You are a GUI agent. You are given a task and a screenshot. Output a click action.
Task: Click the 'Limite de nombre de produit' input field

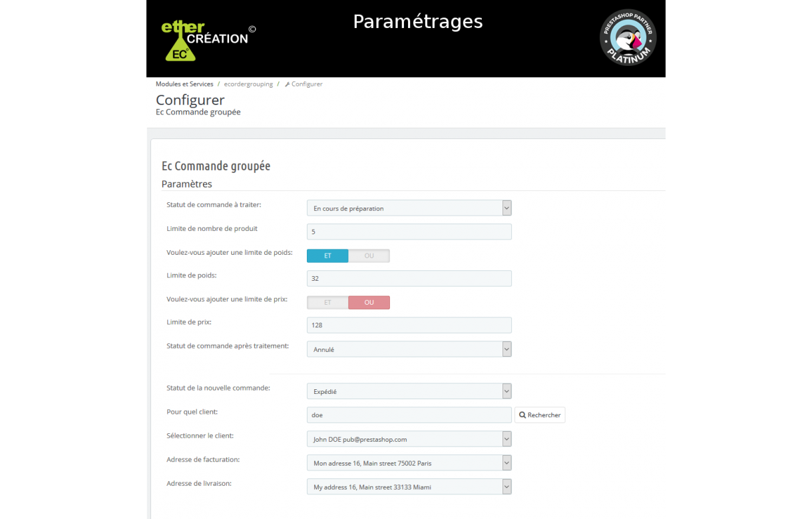[x=409, y=232]
